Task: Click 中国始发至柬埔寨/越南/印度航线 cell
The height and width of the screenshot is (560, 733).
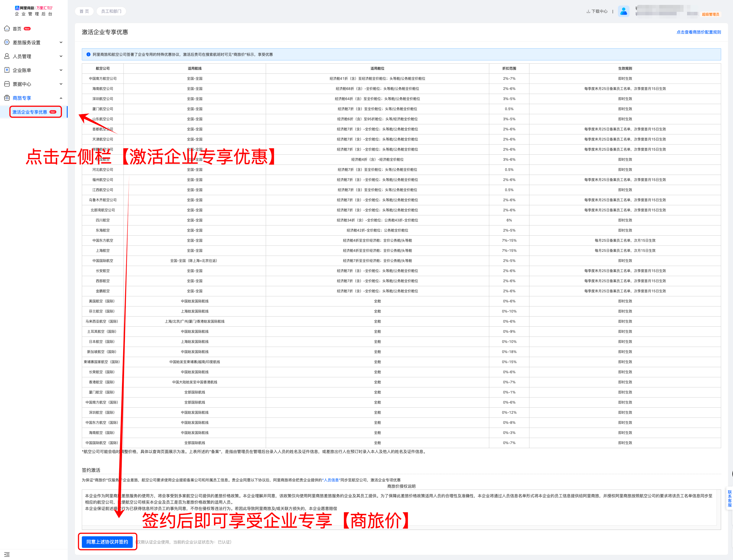Action: coord(195,362)
